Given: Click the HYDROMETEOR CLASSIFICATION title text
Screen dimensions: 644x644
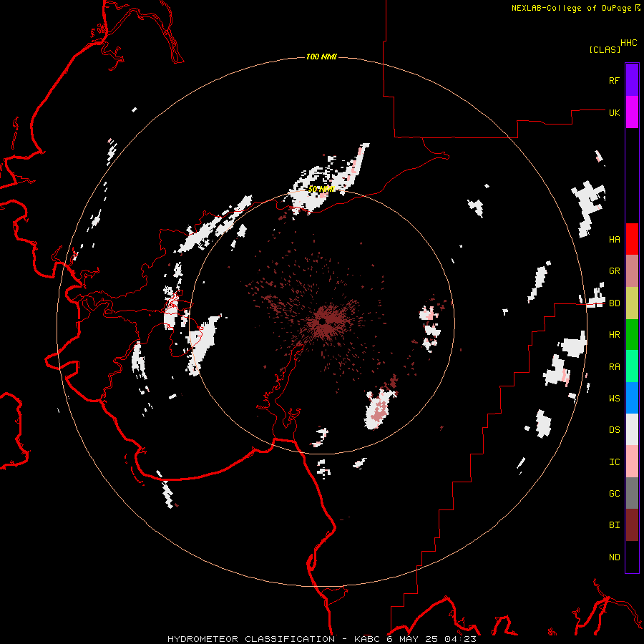Looking at the screenshot, I should pyautogui.click(x=251, y=639).
